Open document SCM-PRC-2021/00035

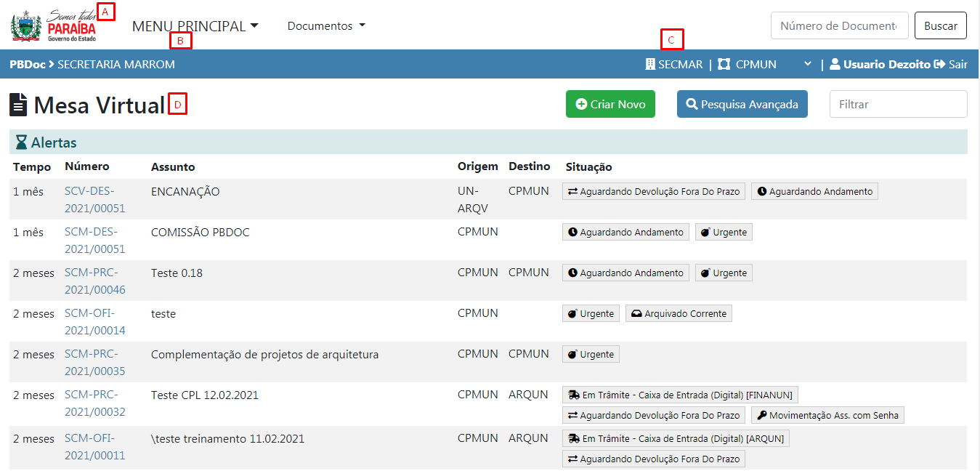pyautogui.click(x=94, y=363)
